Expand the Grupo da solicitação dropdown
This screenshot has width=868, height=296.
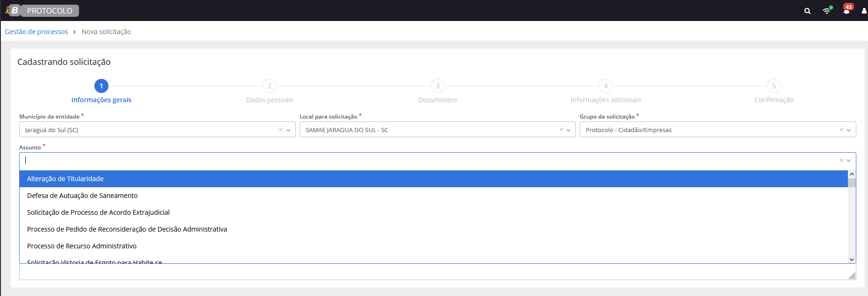pos(849,130)
